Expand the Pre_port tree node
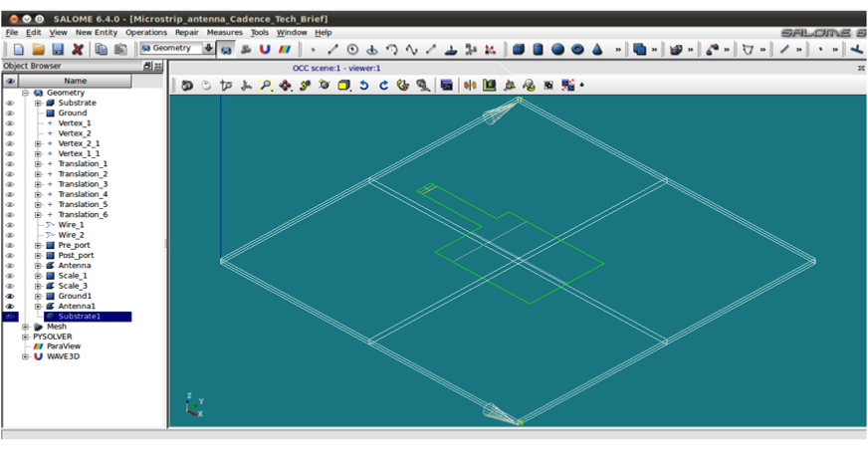 click(x=38, y=245)
